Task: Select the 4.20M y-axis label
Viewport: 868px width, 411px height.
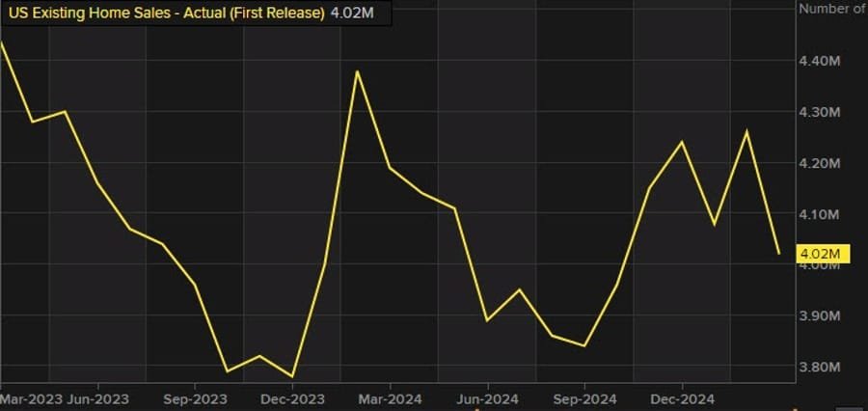Action: point(822,164)
